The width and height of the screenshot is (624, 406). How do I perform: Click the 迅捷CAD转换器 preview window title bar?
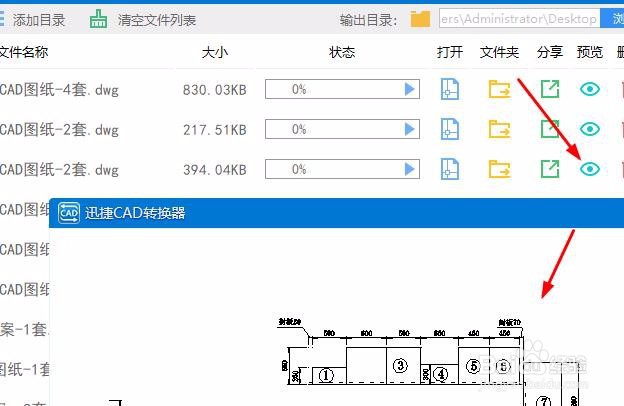pyautogui.click(x=336, y=213)
